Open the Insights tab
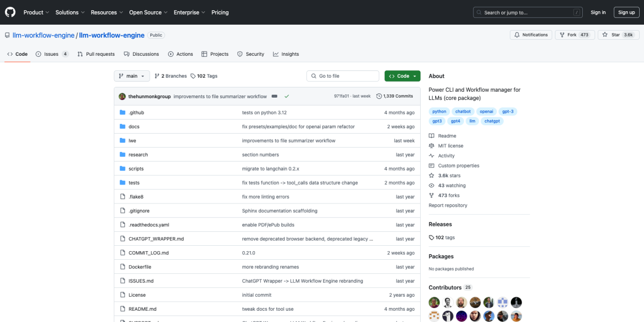Image resolution: width=644 pixels, height=322 pixels. tap(286, 54)
